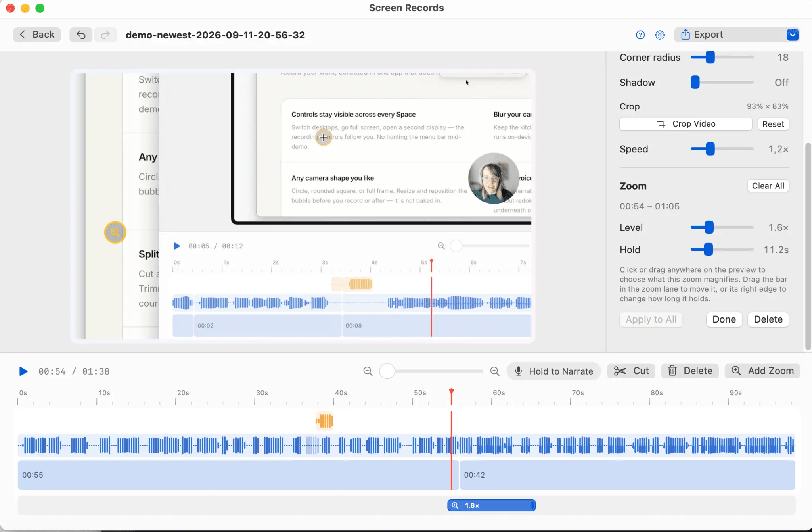Click the main timeline zoom-out magnifier icon
This screenshot has width=812, height=532.
click(x=368, y=371)
